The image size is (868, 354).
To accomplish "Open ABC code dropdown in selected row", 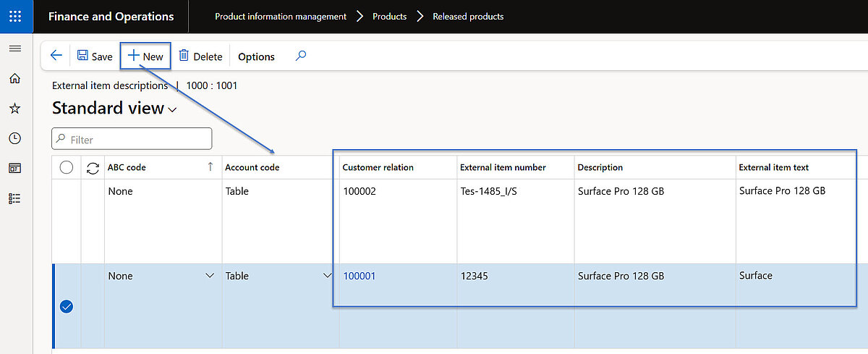I will pyautogui.click(x=210, y=276).
